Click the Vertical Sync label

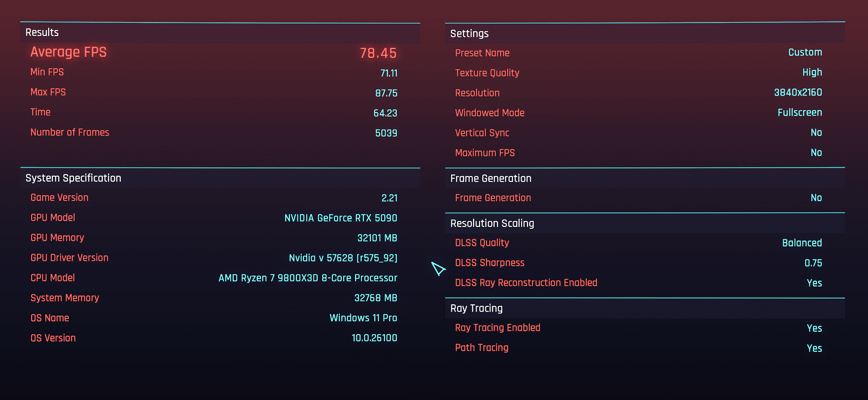pyautogui.click(x=482, y=133)
